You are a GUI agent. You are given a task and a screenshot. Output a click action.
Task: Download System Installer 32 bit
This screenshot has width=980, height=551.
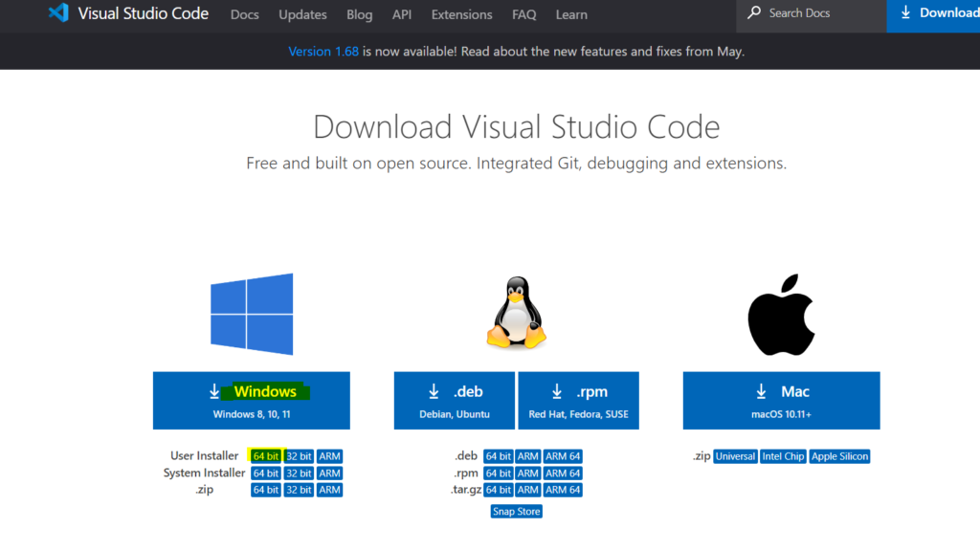pyautogui.click(x=299, y=474)
